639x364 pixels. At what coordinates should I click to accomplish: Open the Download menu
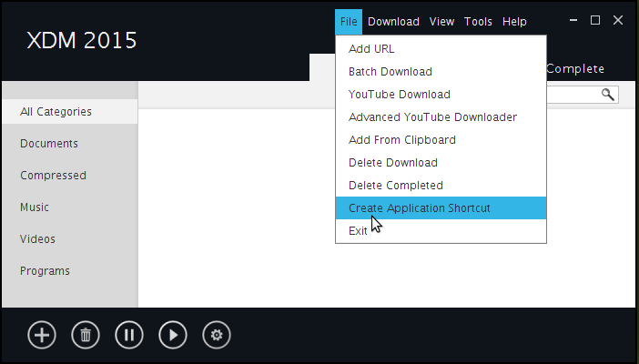pyautogui.click(x=393, y=22)
